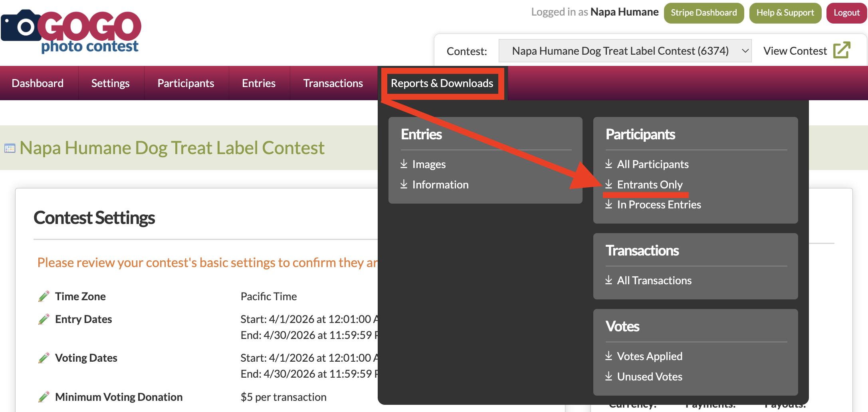868x412 pixels.
Task: Click the download icon beside In Process Entries
Action: (x=609, y=204)
